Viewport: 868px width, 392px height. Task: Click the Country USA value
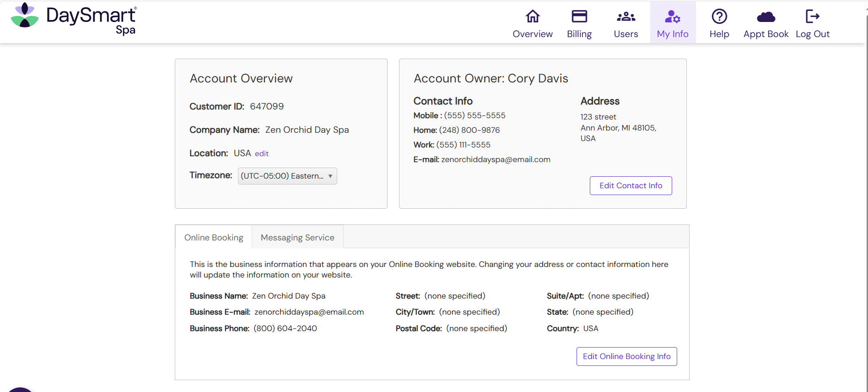pos(591,328)
